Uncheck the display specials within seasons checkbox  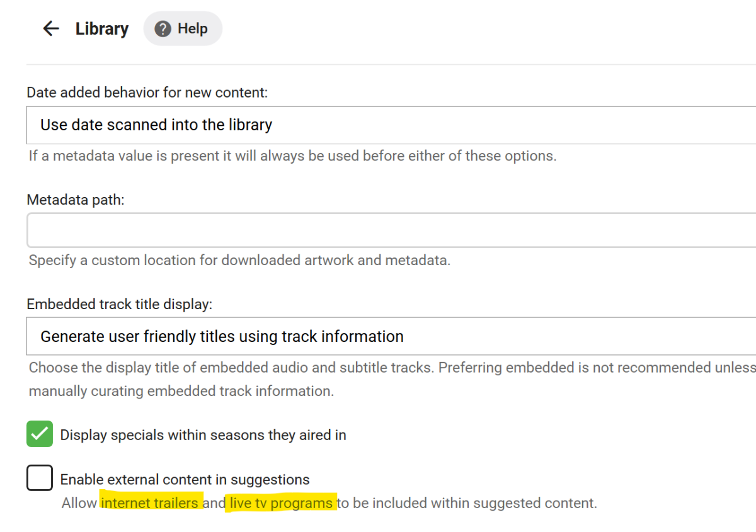[40, 434]
